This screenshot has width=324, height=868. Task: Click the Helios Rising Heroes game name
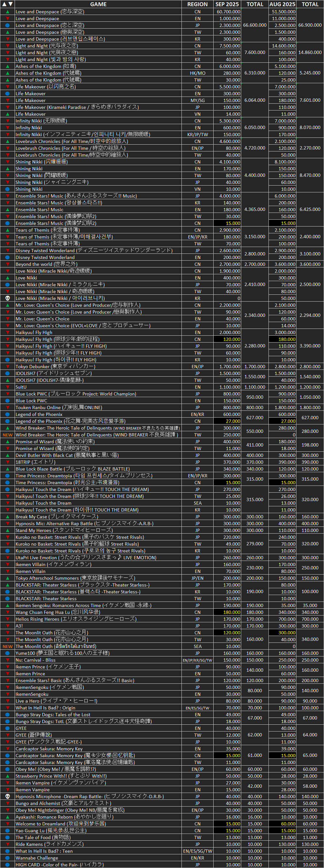(x=76, y=619)
